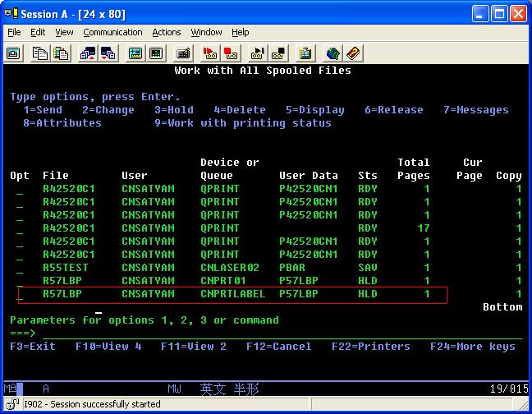Click F24=More keys function key
Screen dimensions: 532x414
pos(473,347)
